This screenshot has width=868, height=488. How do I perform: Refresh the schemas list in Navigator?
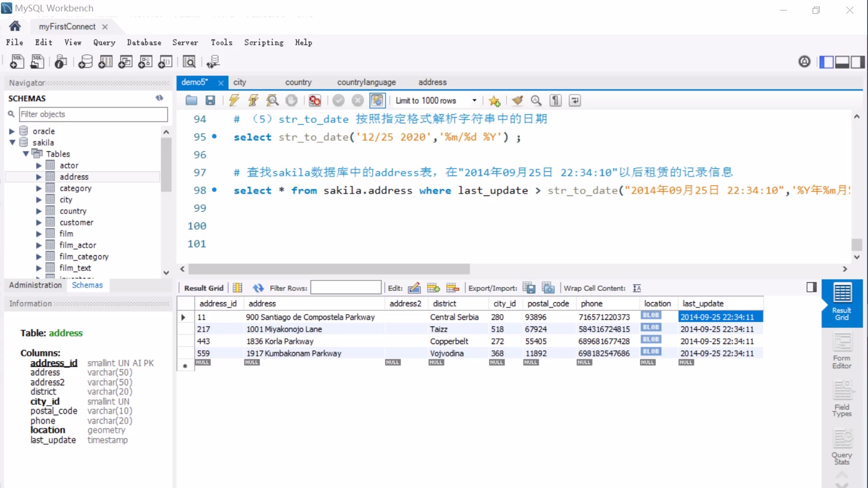pos(160,98)
